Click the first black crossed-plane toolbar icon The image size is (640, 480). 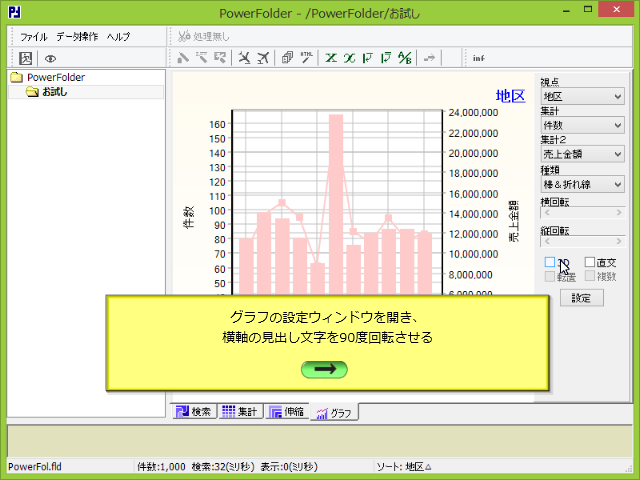pos(244,58)
